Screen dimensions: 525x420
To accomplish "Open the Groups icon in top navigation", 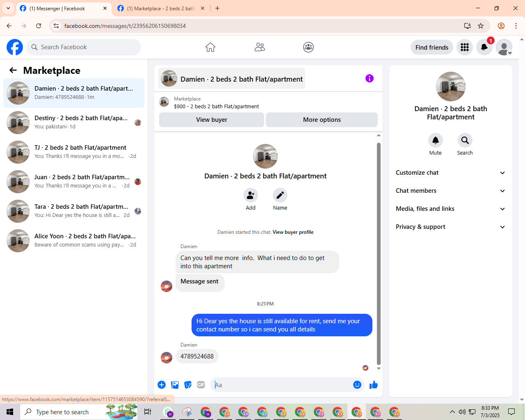I will [x=308, y=47].
